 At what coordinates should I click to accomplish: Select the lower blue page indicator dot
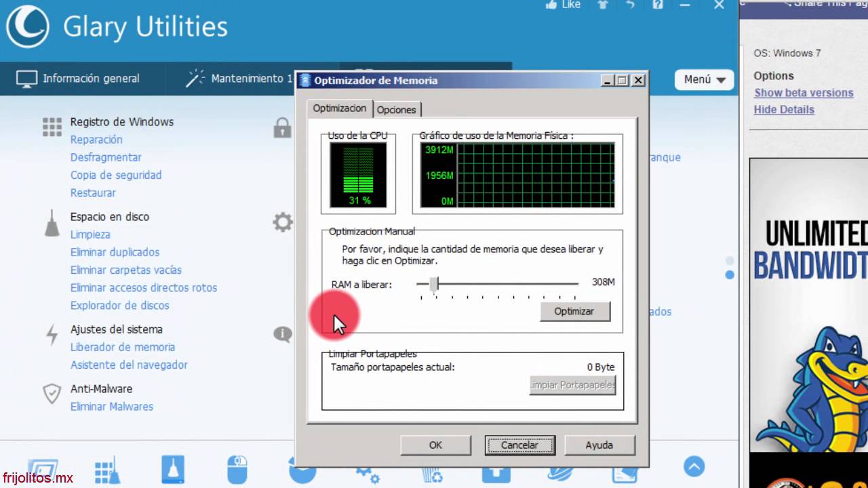pyautogui.click(x=730, y=275)
